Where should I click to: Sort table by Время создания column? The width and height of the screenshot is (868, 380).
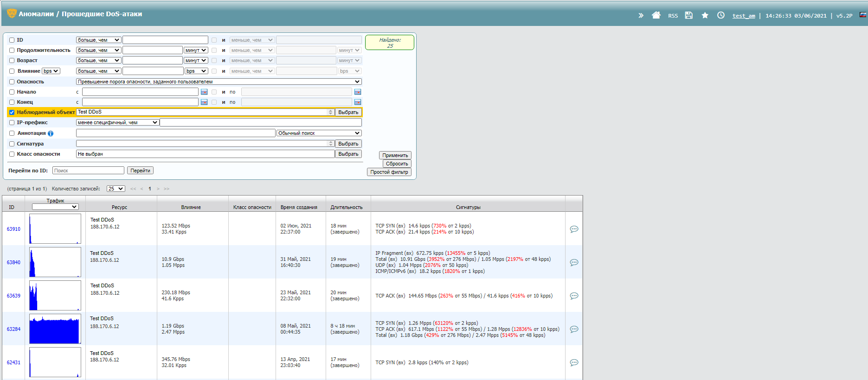coord(299,207)
